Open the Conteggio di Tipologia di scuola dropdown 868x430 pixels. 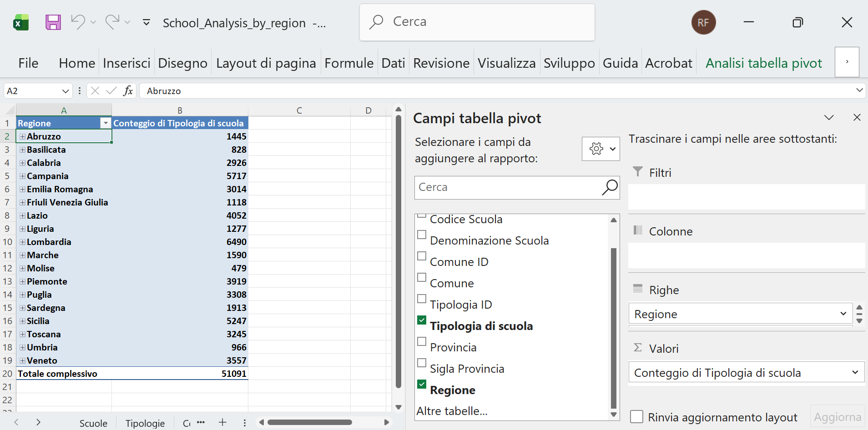[x=856, y=372]
